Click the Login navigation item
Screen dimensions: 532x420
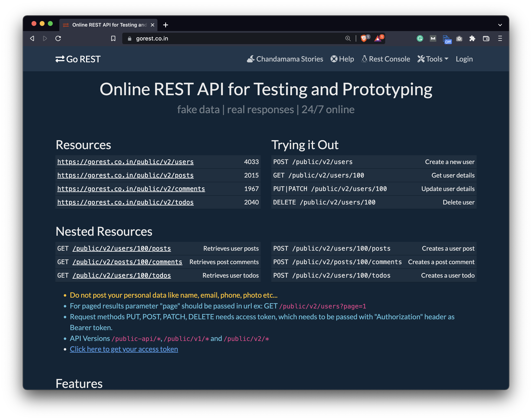pos(464,59)
